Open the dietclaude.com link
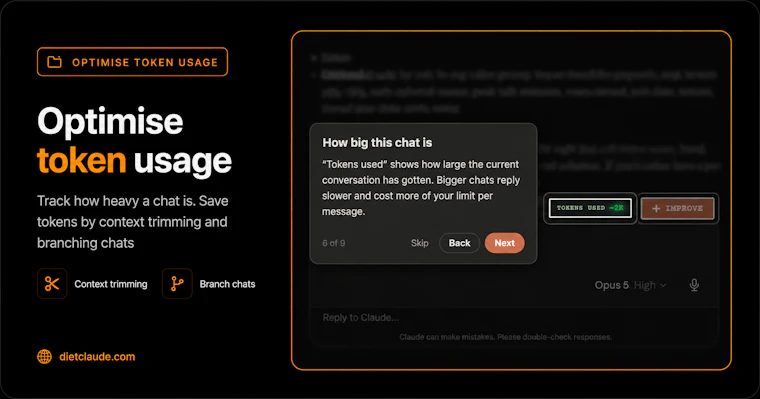760x399 pixels. point(97,357)
